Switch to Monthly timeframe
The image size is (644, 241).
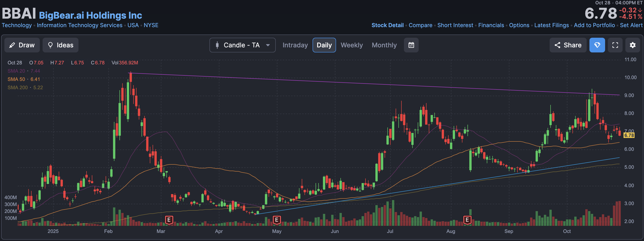[384, 45]
